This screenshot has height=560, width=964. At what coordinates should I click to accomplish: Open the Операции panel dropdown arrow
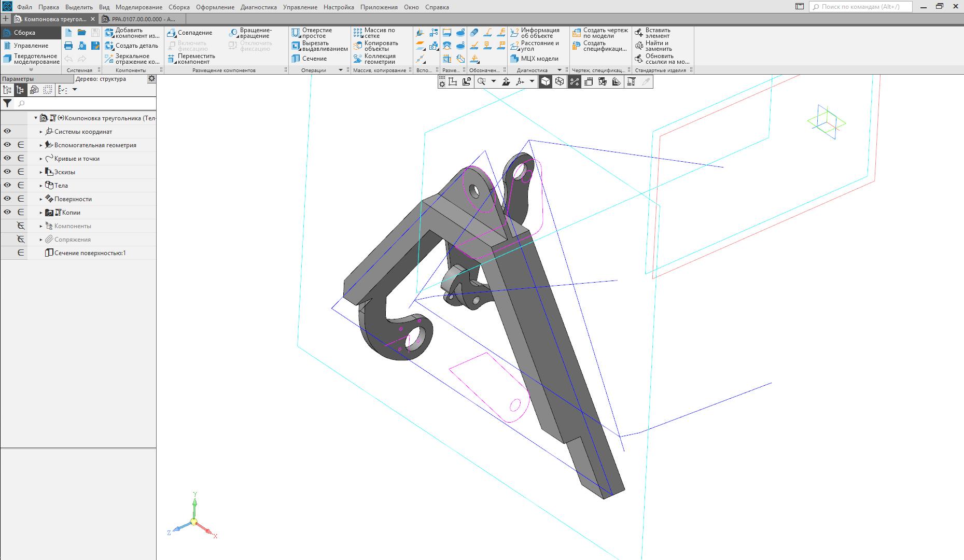[341, 70]
